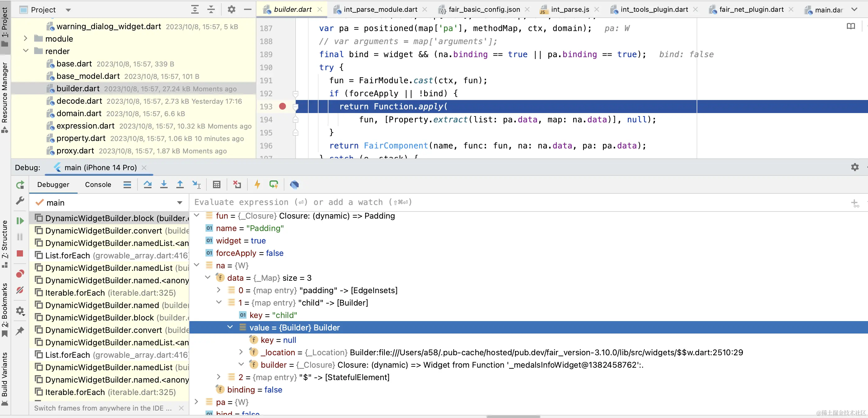This screenshot has width=868, height=418.
Task: Switch to Debugger tab
Action: pos(53,184)
